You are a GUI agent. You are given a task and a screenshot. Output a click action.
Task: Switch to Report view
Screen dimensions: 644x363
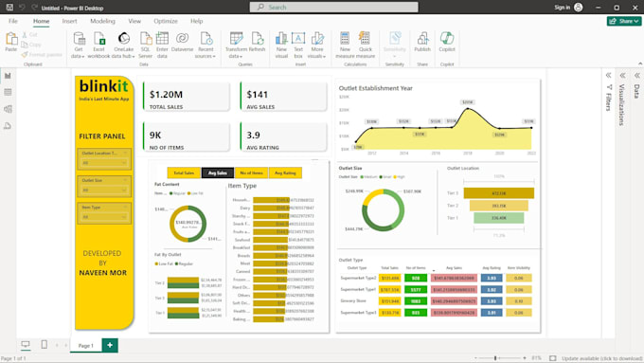8,76
